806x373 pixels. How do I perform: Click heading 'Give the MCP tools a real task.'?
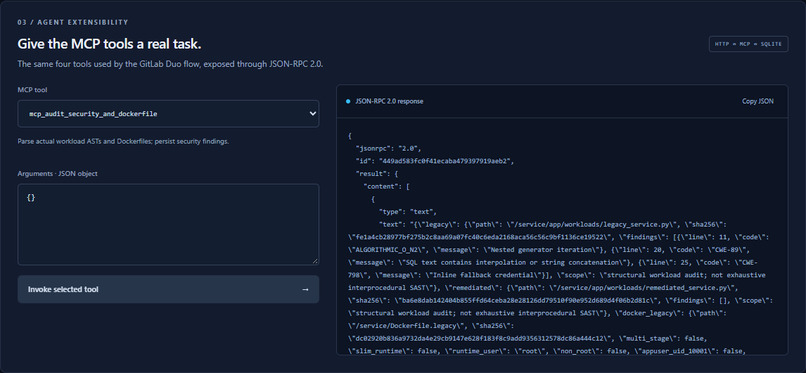pos(109,44)
